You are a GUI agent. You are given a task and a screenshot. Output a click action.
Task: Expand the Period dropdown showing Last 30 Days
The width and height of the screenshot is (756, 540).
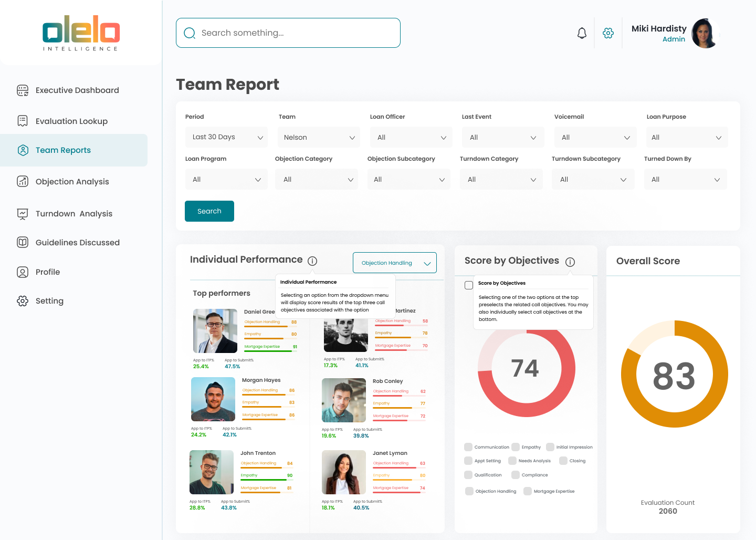(x=226, y=137)
